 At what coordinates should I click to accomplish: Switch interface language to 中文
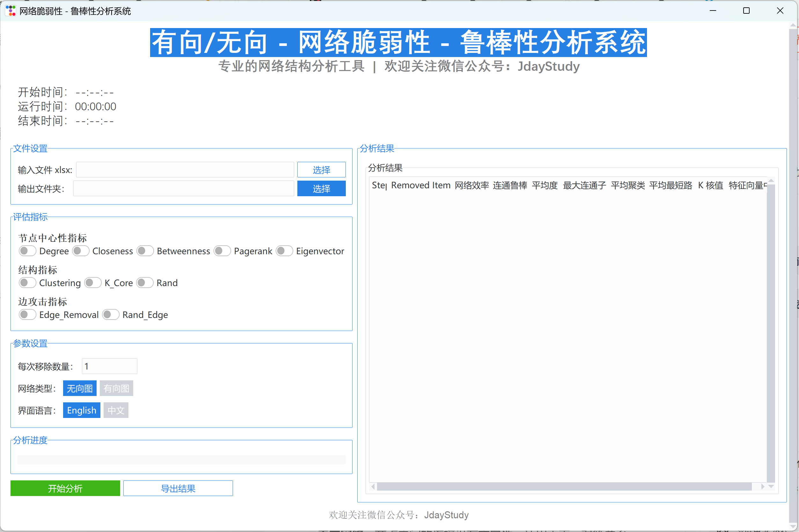pos(116,411)
